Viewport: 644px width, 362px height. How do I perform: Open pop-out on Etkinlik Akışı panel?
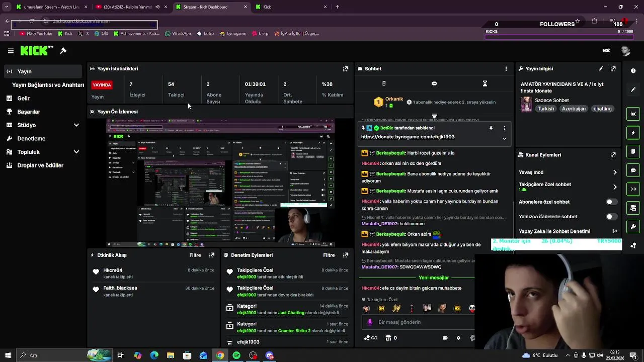[x=212, y=255]
